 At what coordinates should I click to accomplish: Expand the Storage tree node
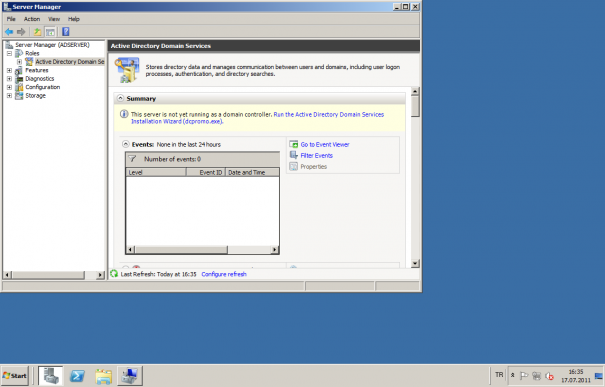click(9, 96)
